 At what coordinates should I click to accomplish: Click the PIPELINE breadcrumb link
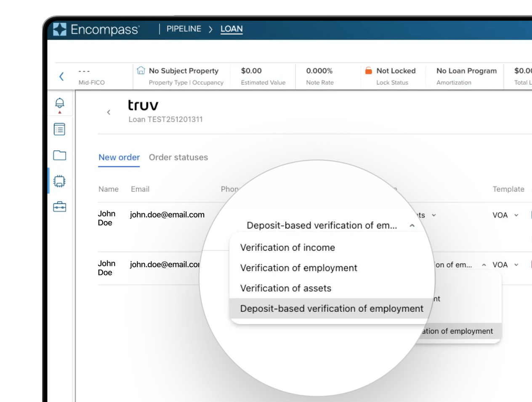click(x=184, y=29)
